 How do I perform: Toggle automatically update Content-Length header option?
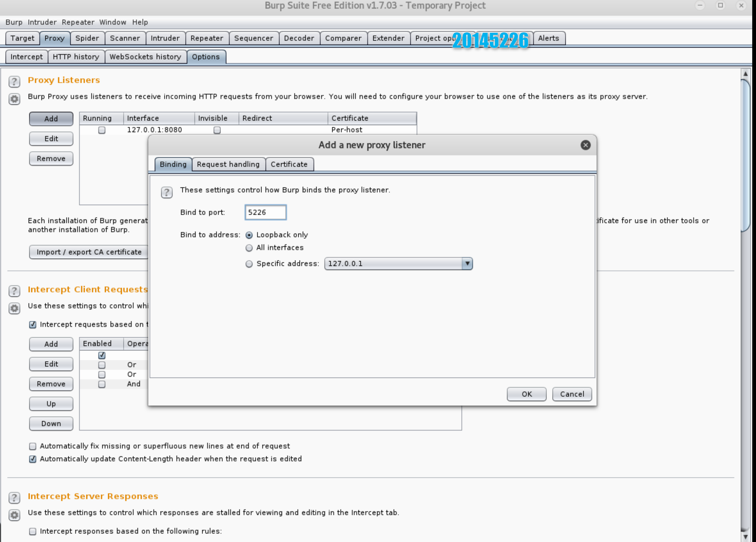(33, 459)
